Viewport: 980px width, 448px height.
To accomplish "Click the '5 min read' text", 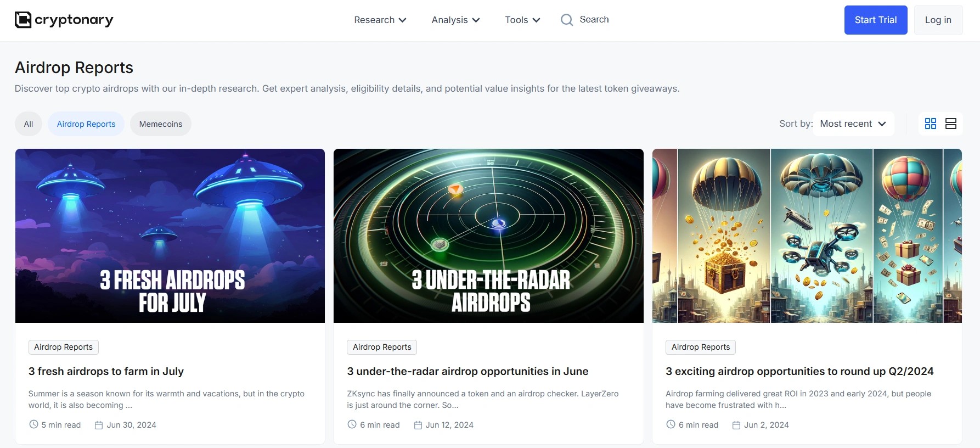I will 61,425.
